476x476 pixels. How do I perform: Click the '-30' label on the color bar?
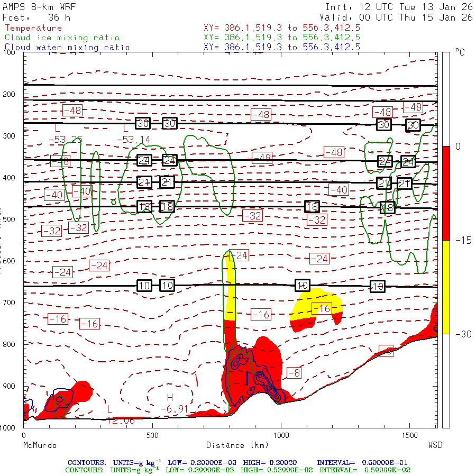(463, 334)
